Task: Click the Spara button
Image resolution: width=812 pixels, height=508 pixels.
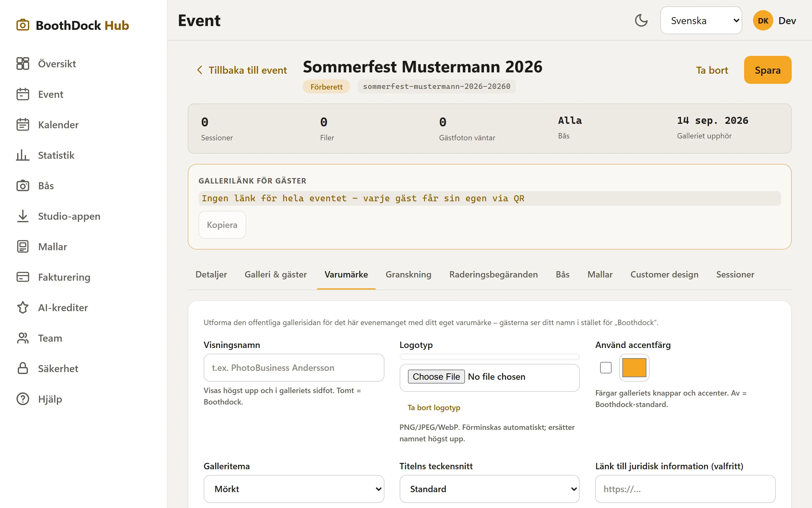Action: (767, 70)
